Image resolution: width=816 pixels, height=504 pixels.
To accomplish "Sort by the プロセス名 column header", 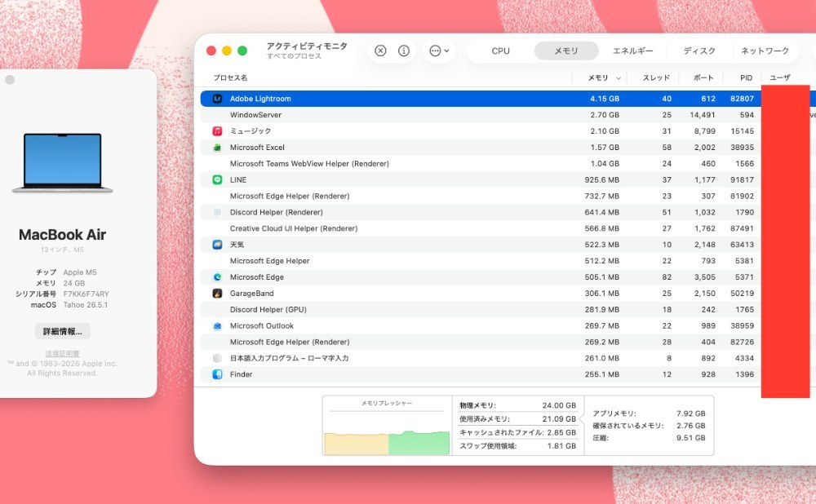I will click(x=230, y=77).
